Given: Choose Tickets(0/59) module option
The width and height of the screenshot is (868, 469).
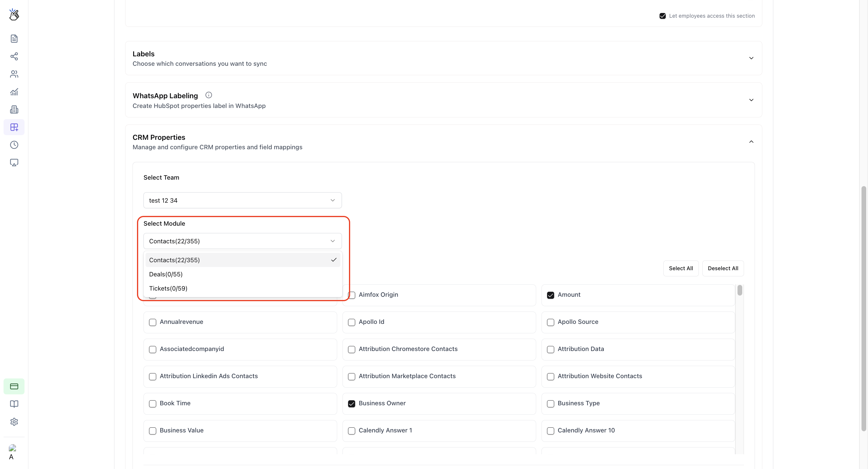Looking at the screenshot, I should [168, 288].
